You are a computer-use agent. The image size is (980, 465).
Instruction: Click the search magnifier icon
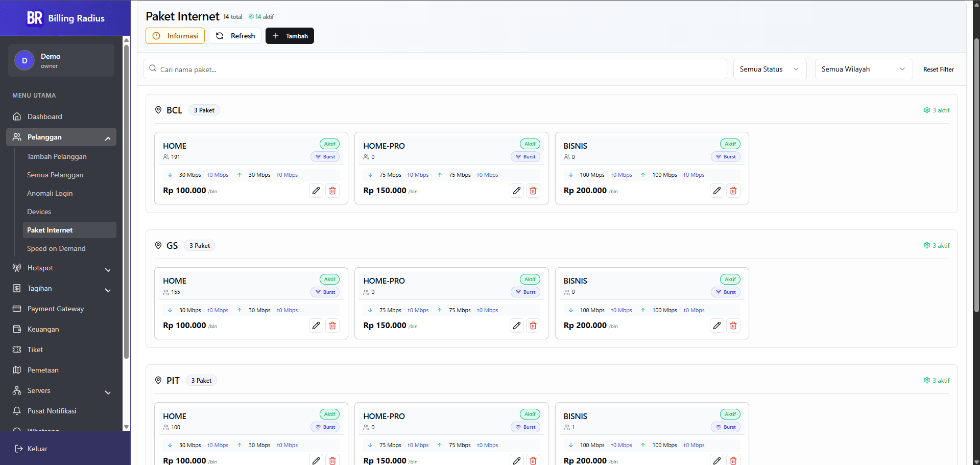[153, 68]
